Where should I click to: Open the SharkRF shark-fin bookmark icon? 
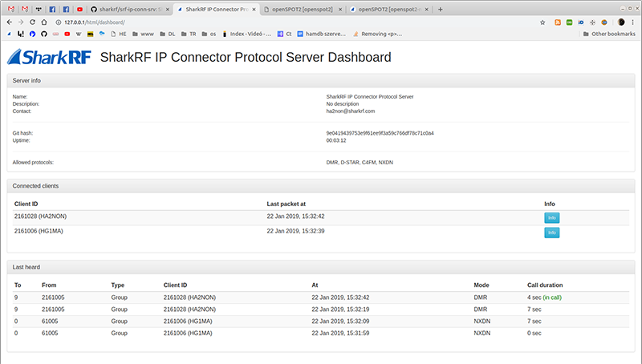click(10, 34)
